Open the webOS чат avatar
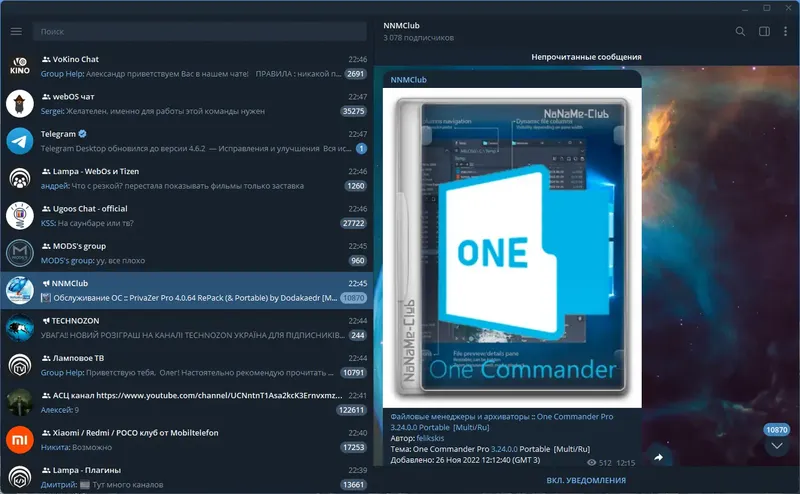The image size is (800, 494). tap(20, 104)
